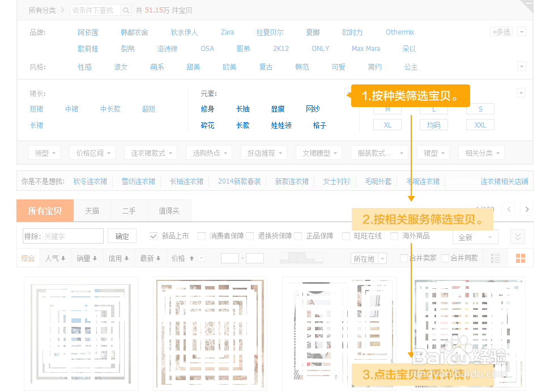The width and height of the screenshot is (537, 392).
Task: Click the 所有分类 breadcrumb
Action: 42,10
